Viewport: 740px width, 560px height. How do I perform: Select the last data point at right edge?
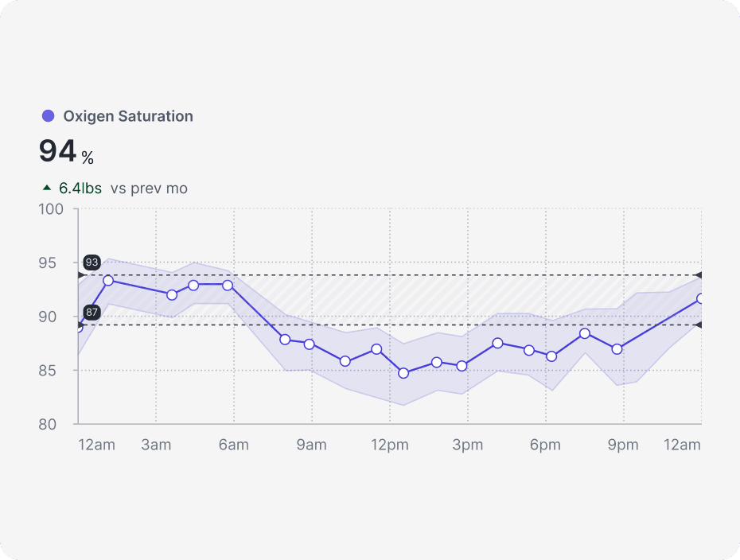click(x=701, y=298)
